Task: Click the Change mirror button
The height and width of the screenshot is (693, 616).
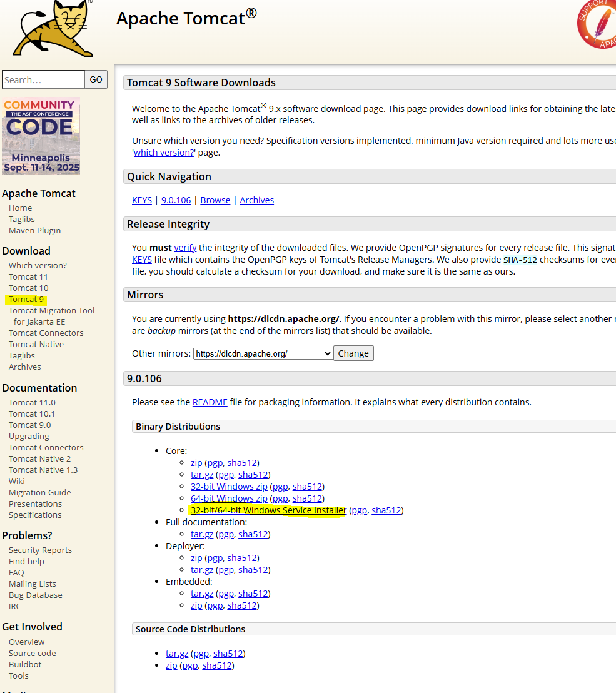Action: (353, 353)
